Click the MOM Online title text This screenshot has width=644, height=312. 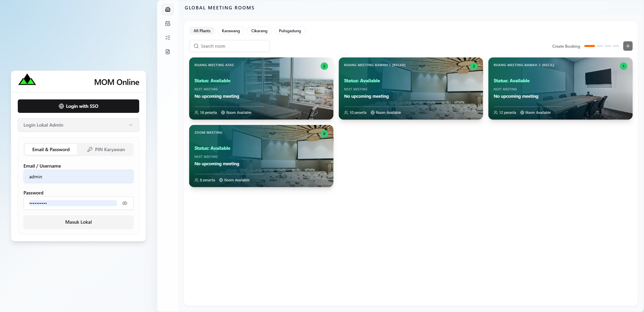click(117, 82)
